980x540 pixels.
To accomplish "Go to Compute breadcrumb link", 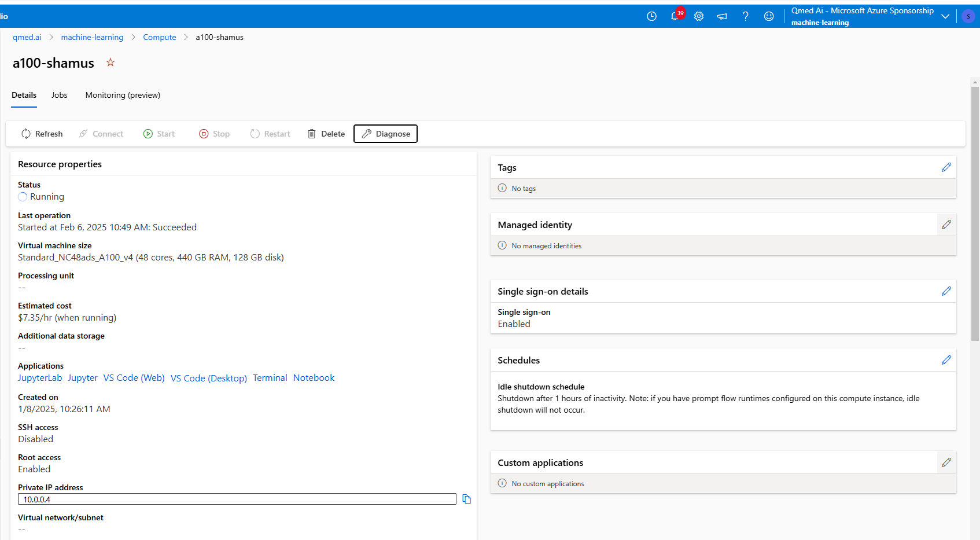I will point(160,37).
